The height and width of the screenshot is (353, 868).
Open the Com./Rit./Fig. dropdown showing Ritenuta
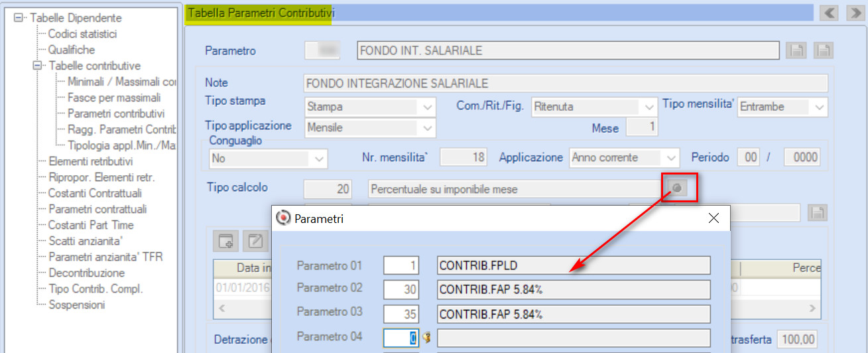(648, 106)
